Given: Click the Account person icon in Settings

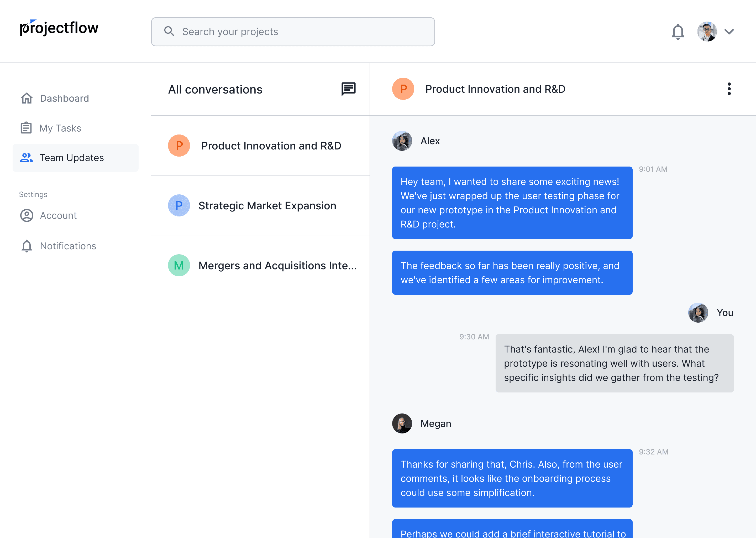Looking at the screenshot, I should [27, 215].
